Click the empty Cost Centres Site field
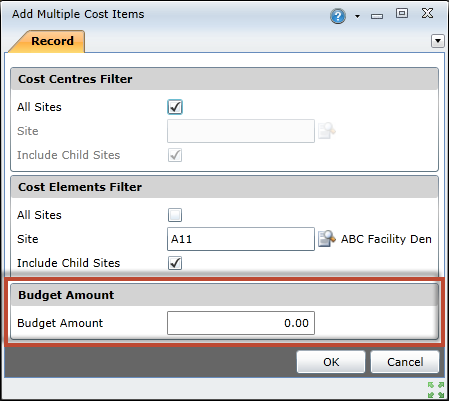 pos(241,131)
